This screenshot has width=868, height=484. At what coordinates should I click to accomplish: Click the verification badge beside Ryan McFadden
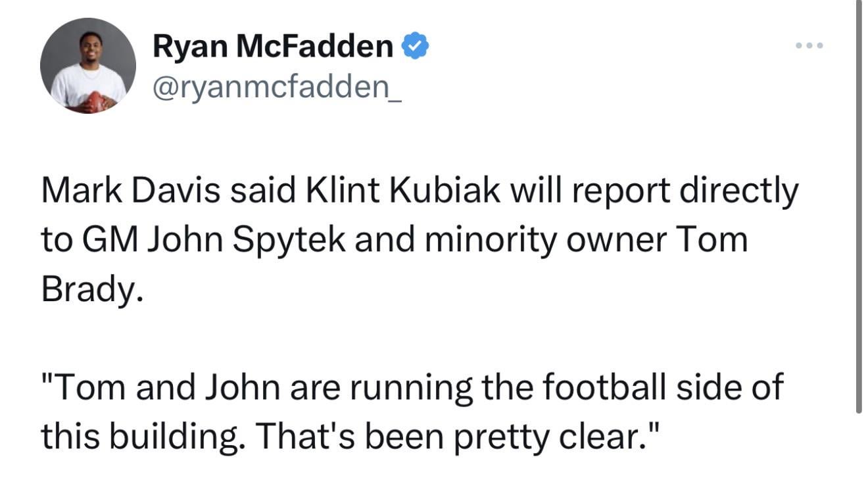(x=415, y=43)
